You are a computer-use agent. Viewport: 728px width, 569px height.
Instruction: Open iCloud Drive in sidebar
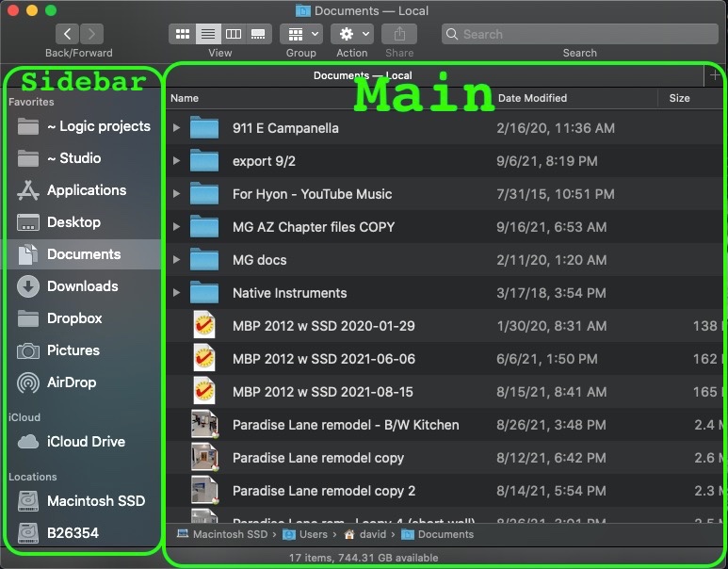[86, 442]
